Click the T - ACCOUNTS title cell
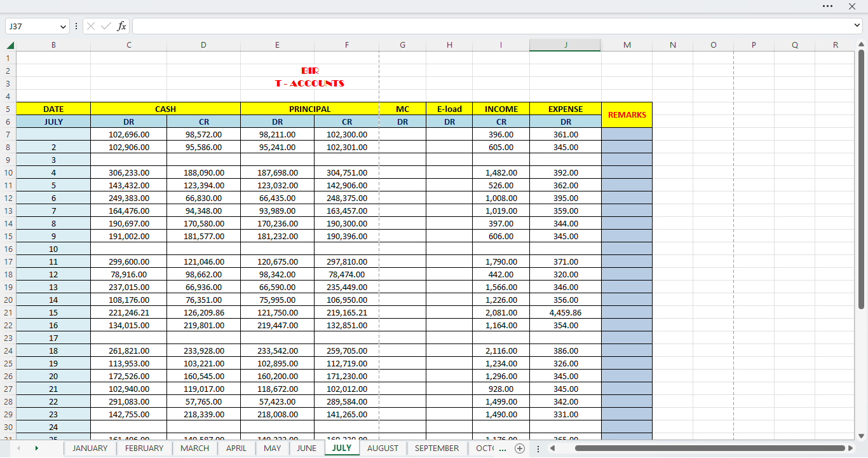This screenshot has height=458, width=868. tap(310, 83)
